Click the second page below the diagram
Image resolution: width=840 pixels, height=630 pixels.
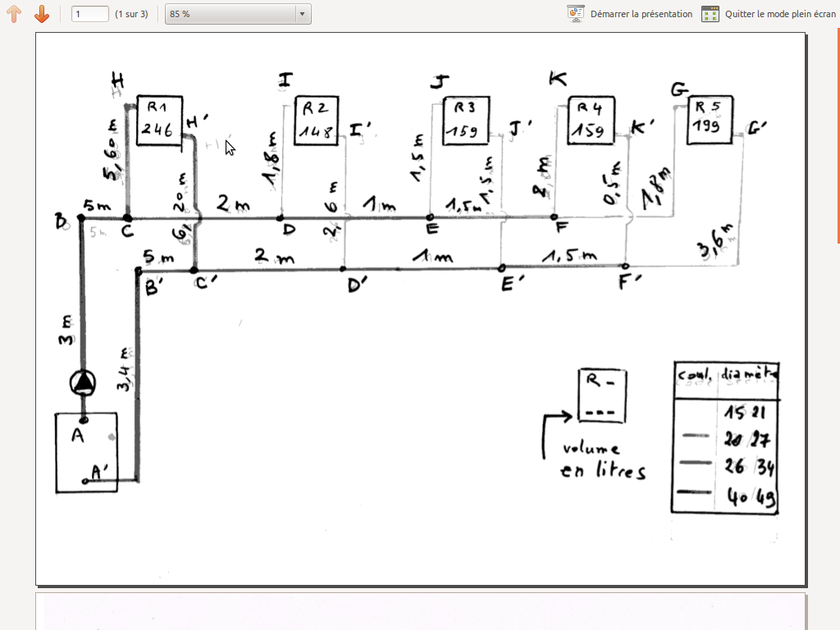click(421, 611)
